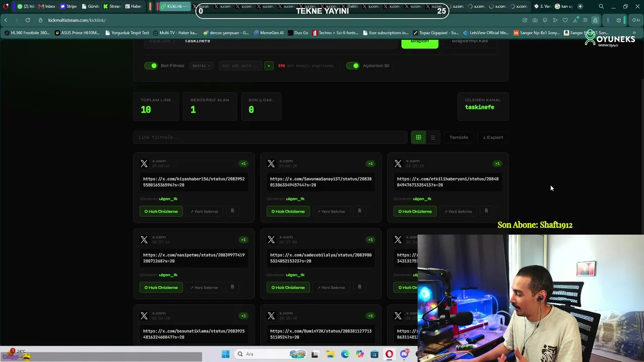Open Copilot from the taskbar
Viewport: 644px width, 362px height.
(x=360, y=354)
